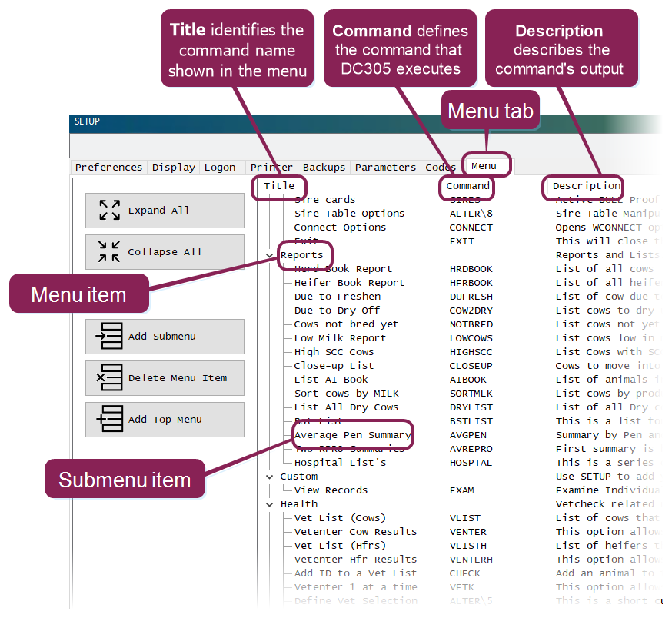Open the Backups tab
This screenshot has height=618, width=672.
click(324, 167)
